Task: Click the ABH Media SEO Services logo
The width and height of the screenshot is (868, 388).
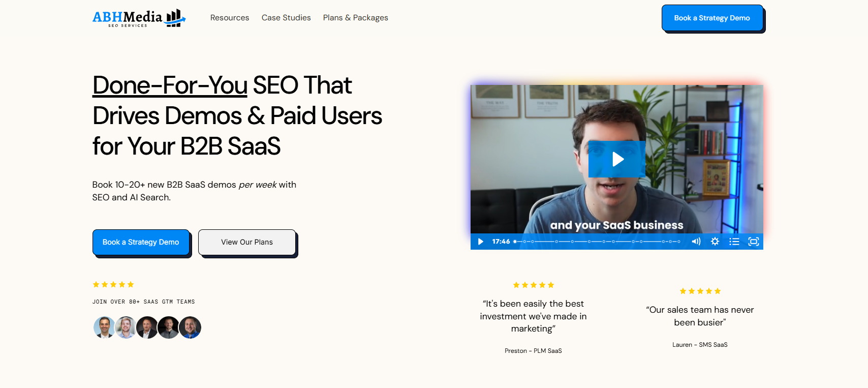Action: [x=132, y=17]
